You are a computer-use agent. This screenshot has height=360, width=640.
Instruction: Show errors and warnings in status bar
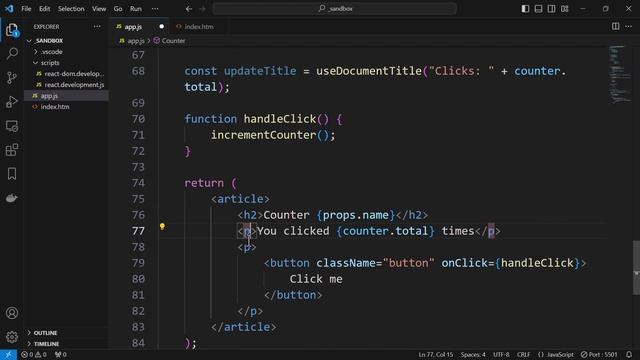point(34,355)
